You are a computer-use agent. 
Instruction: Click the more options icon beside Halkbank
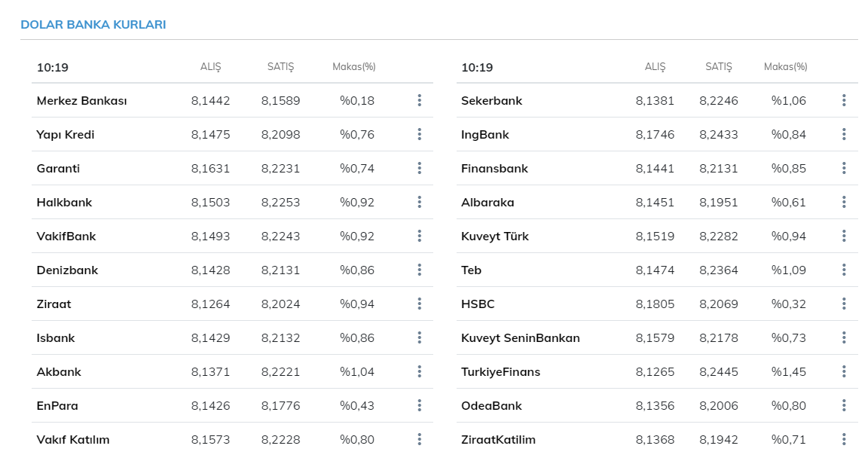[419, 202]
